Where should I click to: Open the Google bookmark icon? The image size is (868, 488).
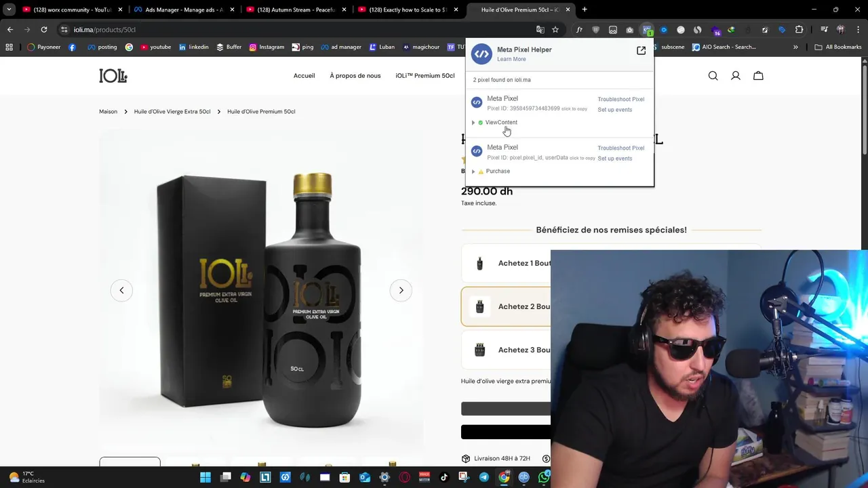click(129, 47)
